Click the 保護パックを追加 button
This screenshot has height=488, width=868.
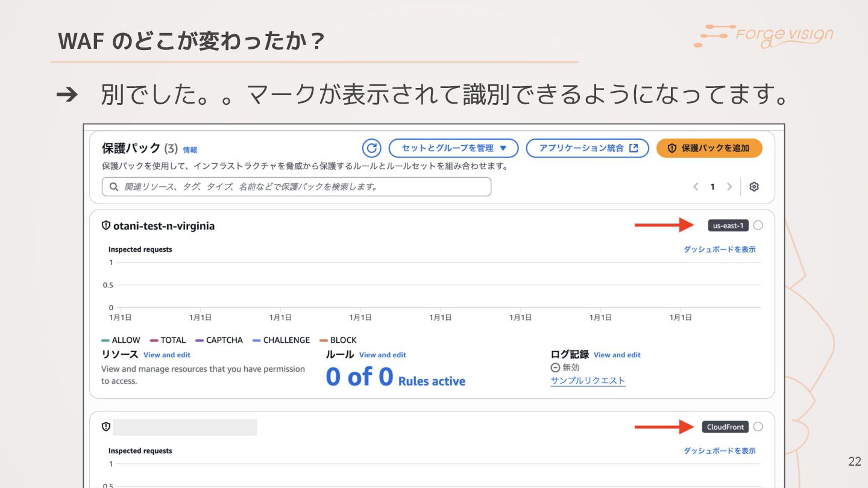(x=709, y=148)
